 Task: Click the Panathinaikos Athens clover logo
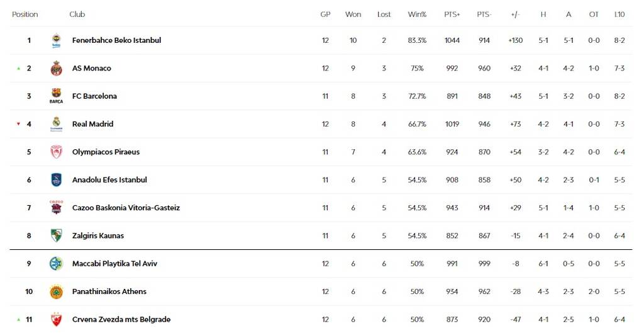click(x=56, y=292)
